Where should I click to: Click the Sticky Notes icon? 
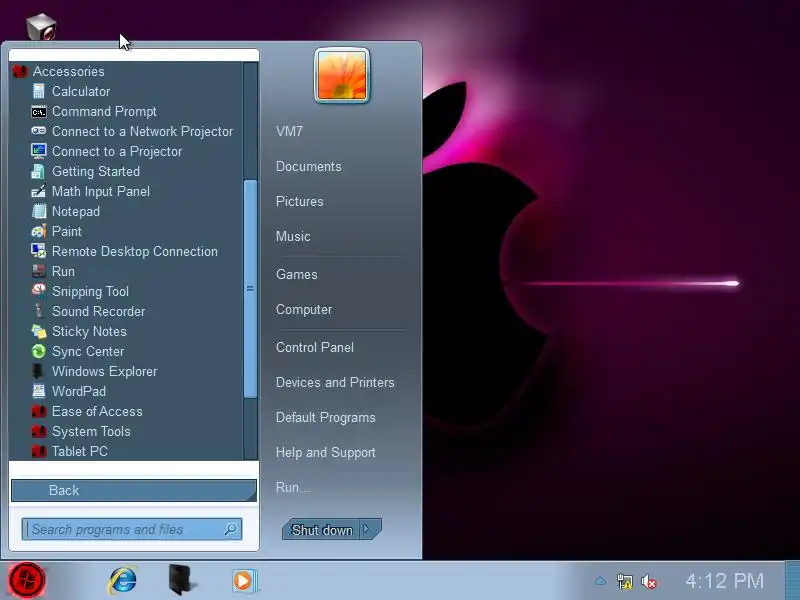point(39,331)
